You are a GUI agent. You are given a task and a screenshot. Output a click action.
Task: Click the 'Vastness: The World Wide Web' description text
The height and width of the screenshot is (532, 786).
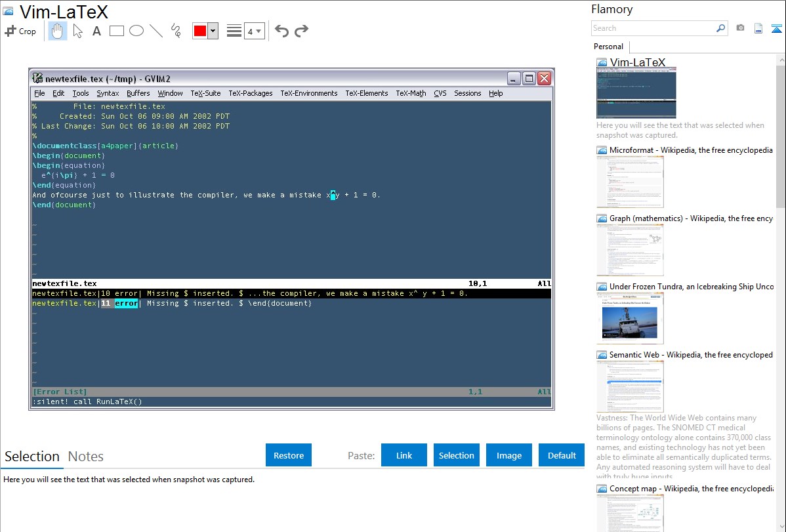point(684,447)
